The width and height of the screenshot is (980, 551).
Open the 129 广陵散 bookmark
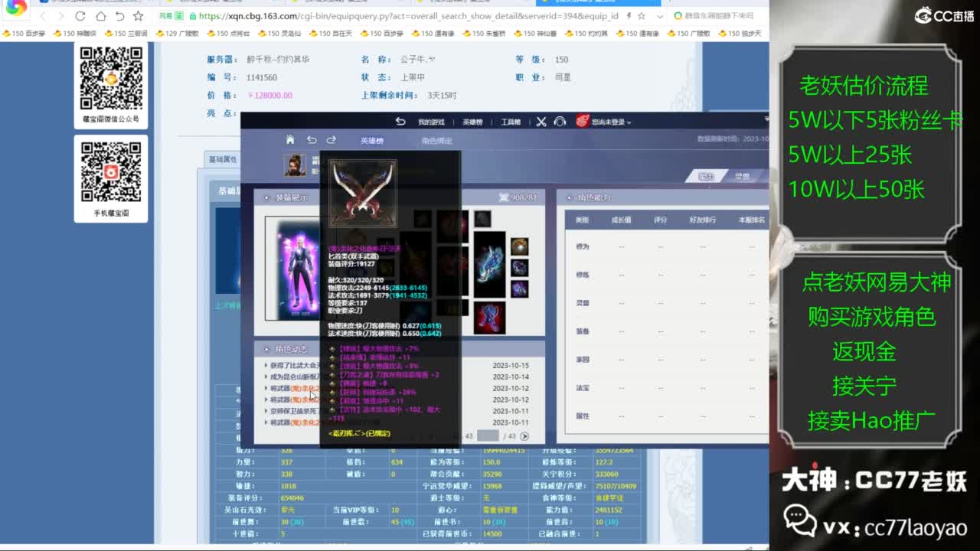[x=177, y=34]
